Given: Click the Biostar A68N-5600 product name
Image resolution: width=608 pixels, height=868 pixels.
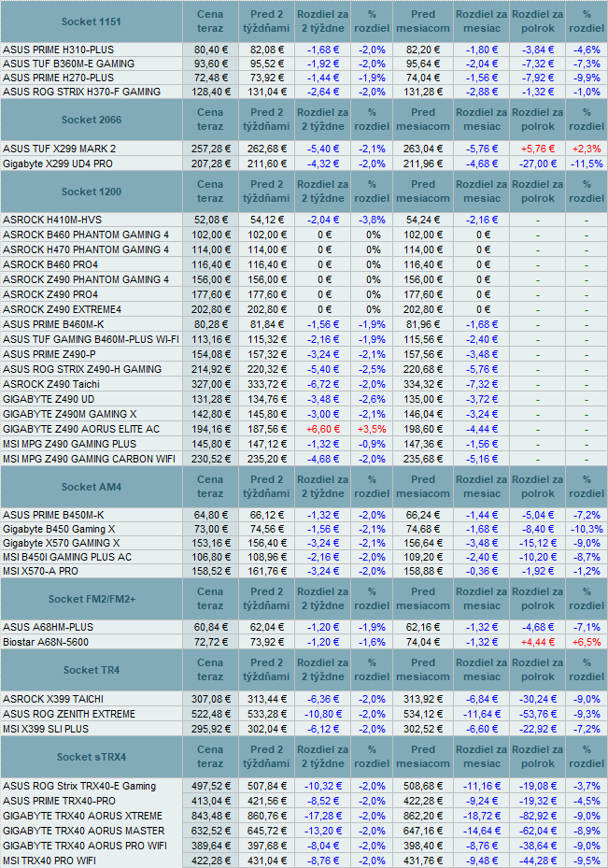Looking at the screenshot, I should tap(46, 642).
